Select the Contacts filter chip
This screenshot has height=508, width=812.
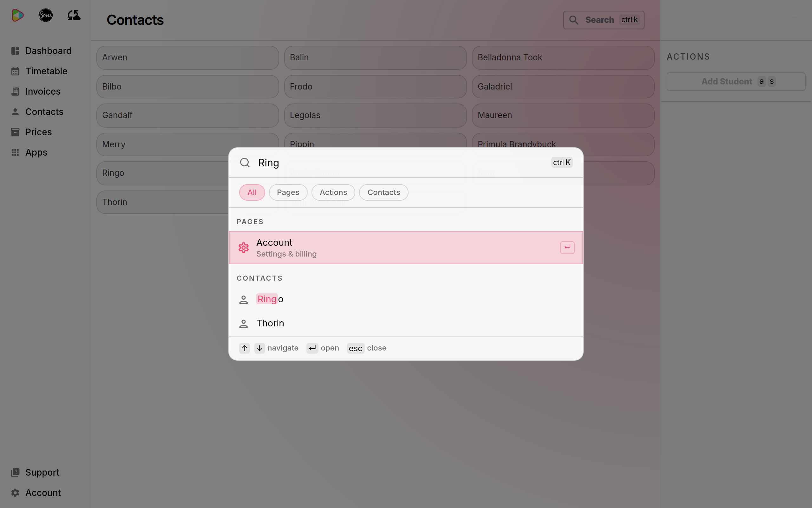[384, 192]
